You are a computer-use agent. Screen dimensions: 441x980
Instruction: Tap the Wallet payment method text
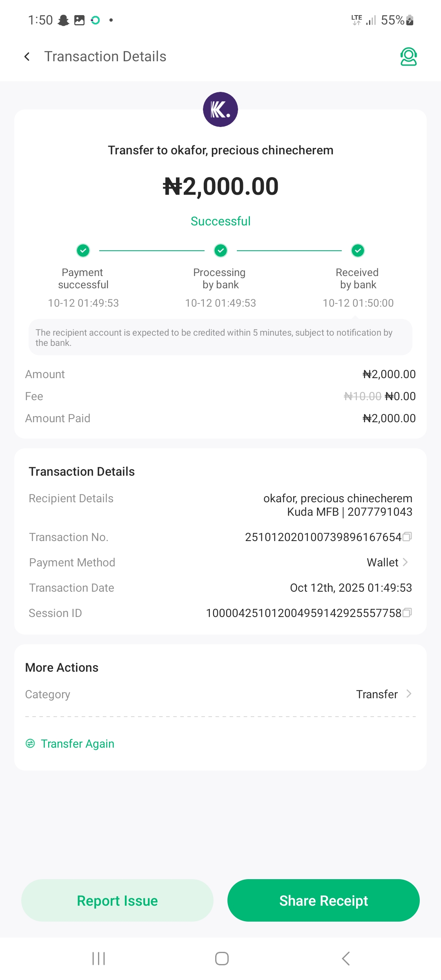382,563
